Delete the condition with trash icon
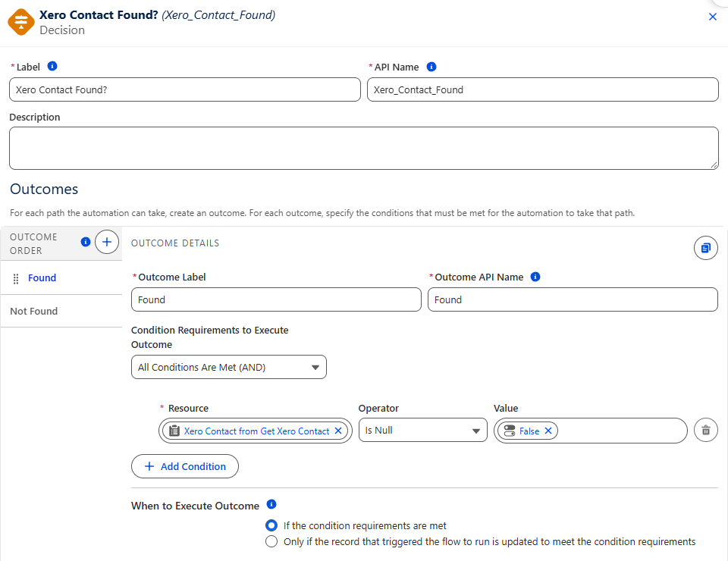The width and height of the screenshot is (728, 561). [706, 430]
